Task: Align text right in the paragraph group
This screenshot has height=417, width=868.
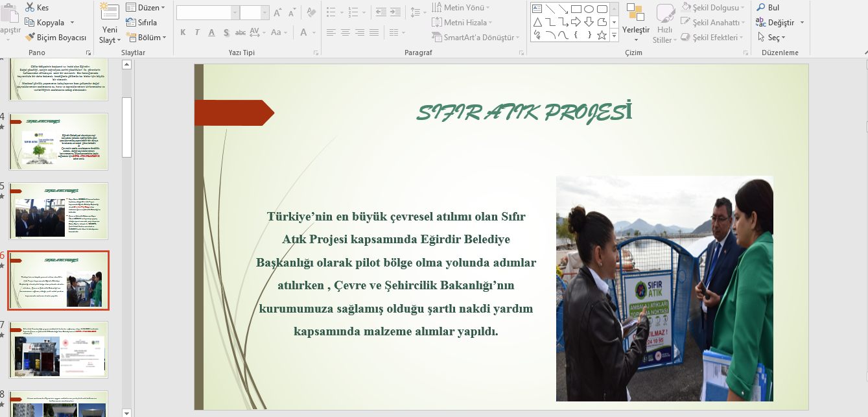Action: pyautogui.click(x=360, y=32)
